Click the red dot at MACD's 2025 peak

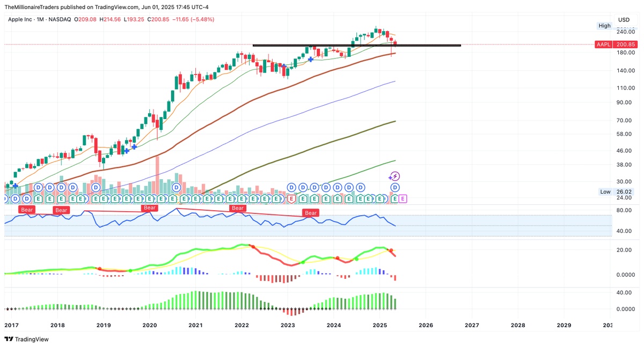pyautogui.click(x=391, y=250)
